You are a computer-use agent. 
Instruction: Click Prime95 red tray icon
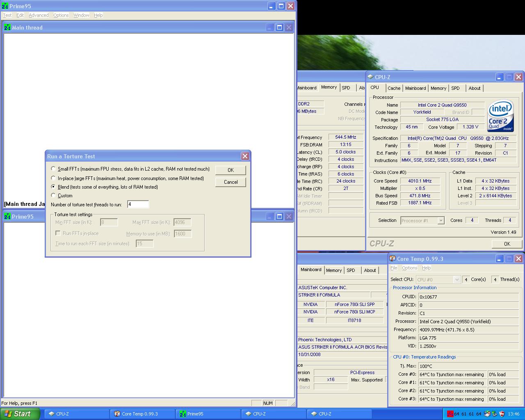[x=450, y=414]
